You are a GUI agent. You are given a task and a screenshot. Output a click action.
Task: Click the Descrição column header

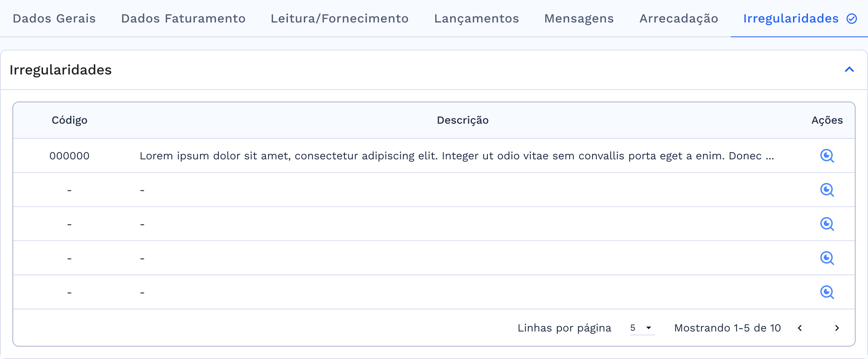click(463, 120)
